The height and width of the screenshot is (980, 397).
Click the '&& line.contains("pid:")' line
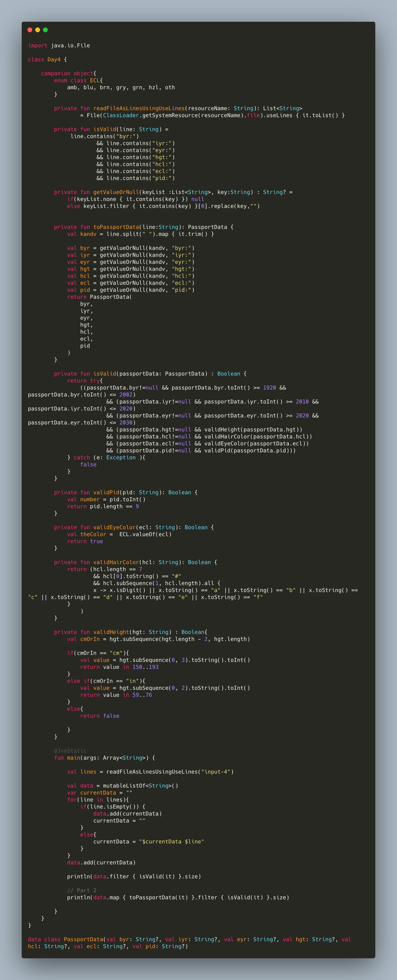136,178
